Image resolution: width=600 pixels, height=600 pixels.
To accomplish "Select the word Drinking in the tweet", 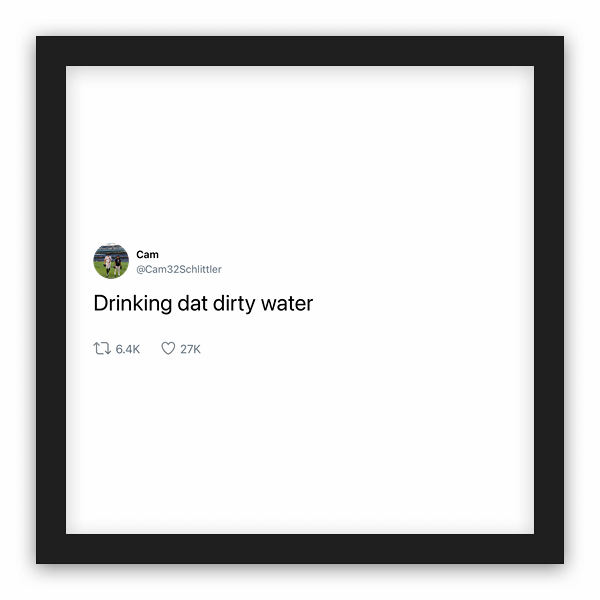I will (x=133, y=304).
